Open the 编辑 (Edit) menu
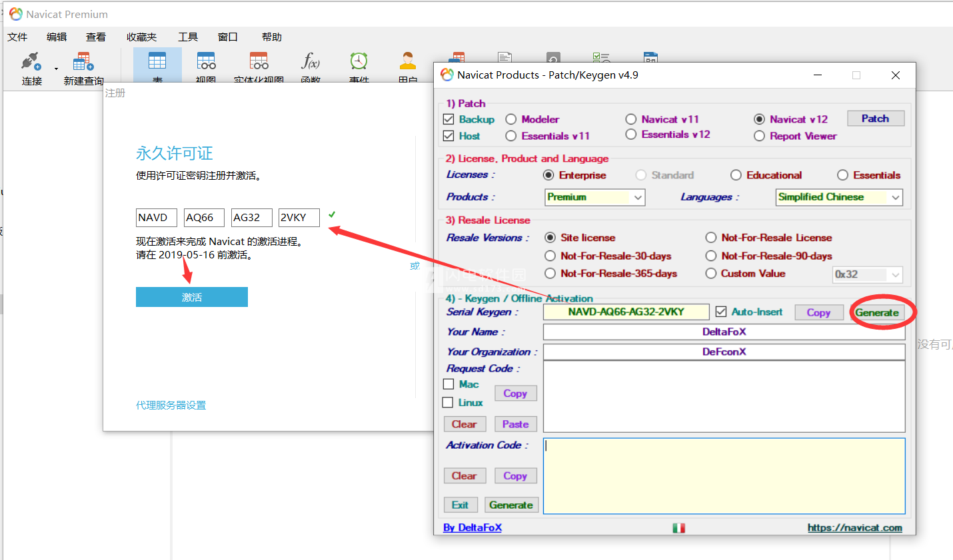Image resolution: width=953 pixels, height=560 pixels. click(x=57, y=37)
